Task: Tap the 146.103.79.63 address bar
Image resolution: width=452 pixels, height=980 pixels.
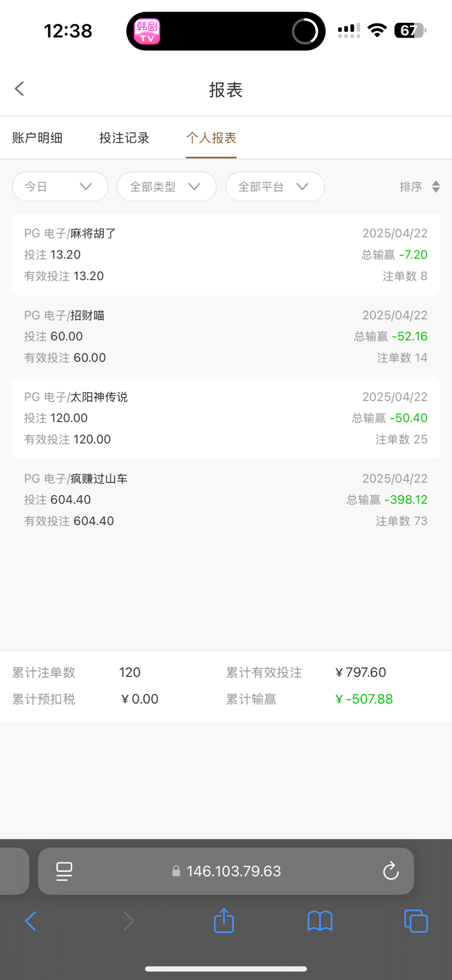Action: coord(233,871)
